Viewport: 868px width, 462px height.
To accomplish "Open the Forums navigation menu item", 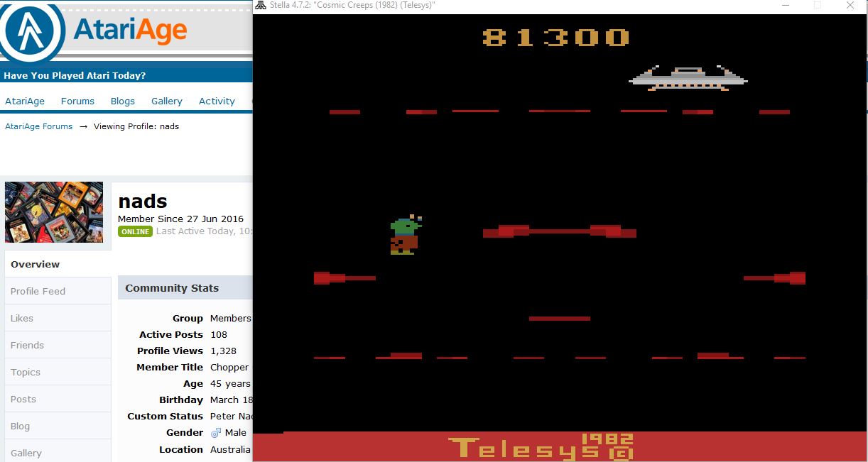I will click(x=77, y=101).
